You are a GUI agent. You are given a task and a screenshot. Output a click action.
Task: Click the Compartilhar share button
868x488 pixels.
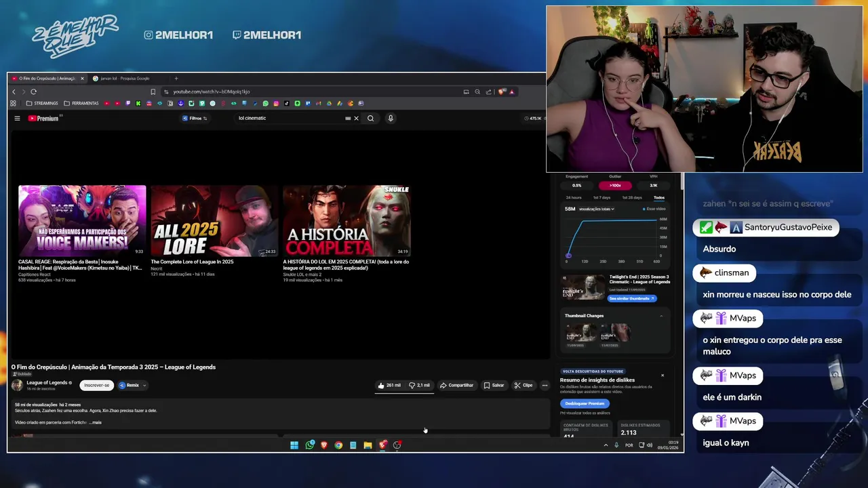point(456,385)
